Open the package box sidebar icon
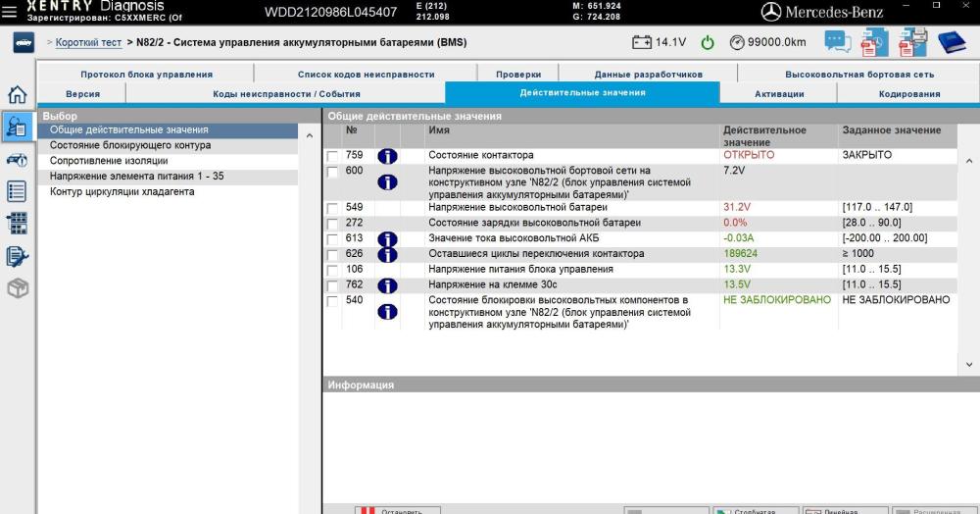The image size is (980, 514). 18,288
